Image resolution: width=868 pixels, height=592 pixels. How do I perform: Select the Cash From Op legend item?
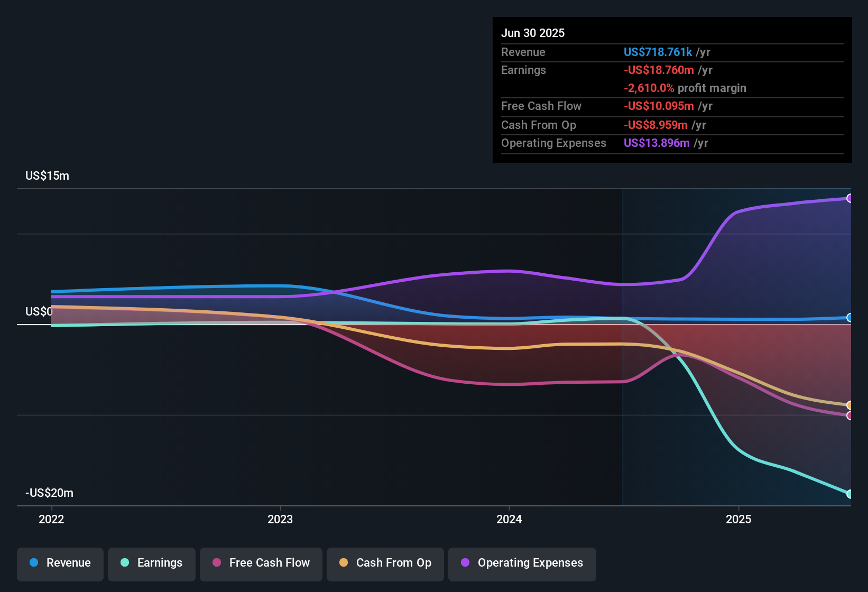pyautogui.click(x=385, y=563)
